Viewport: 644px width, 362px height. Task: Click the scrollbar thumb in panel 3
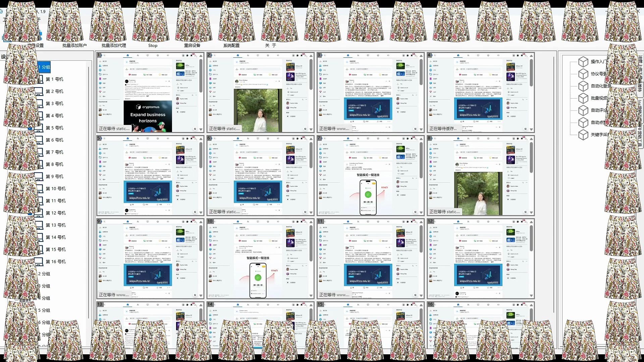tap(421, 72)
